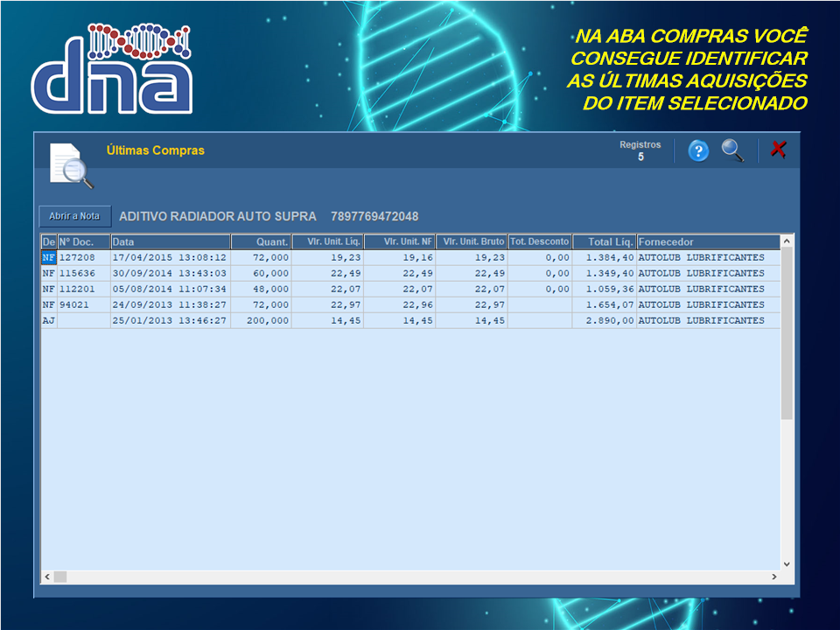Click date 25/01/2013 13:46:27

click(x=169, y=320)
